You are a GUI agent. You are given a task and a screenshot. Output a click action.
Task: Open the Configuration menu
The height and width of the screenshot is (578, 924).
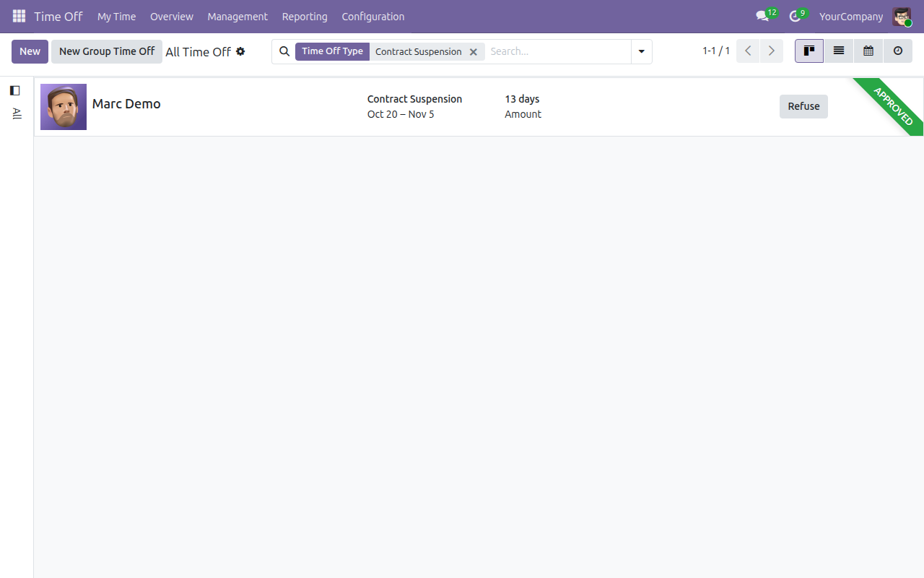tap(373, 16)
